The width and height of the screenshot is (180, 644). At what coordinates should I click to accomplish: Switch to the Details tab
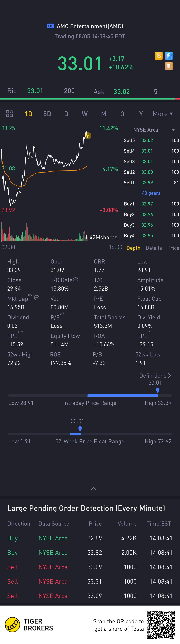click(x=154, y=248)
